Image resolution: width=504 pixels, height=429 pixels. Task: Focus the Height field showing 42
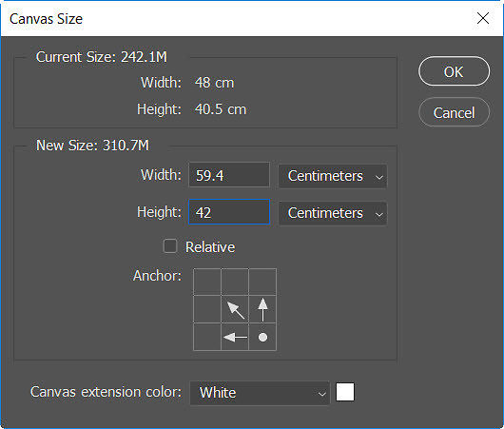coord(229,212)
